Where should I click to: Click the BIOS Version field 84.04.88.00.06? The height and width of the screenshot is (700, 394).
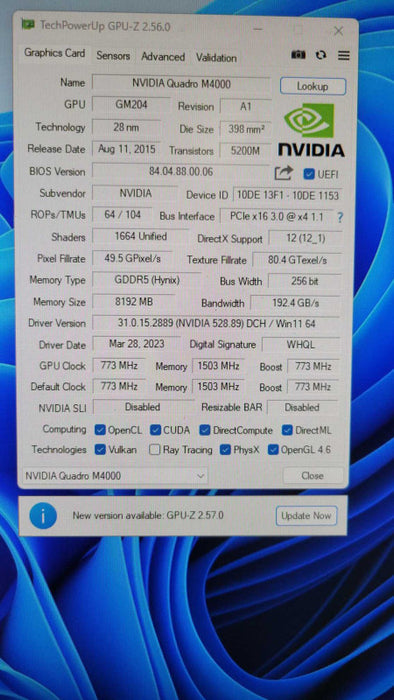coord(181,171)
